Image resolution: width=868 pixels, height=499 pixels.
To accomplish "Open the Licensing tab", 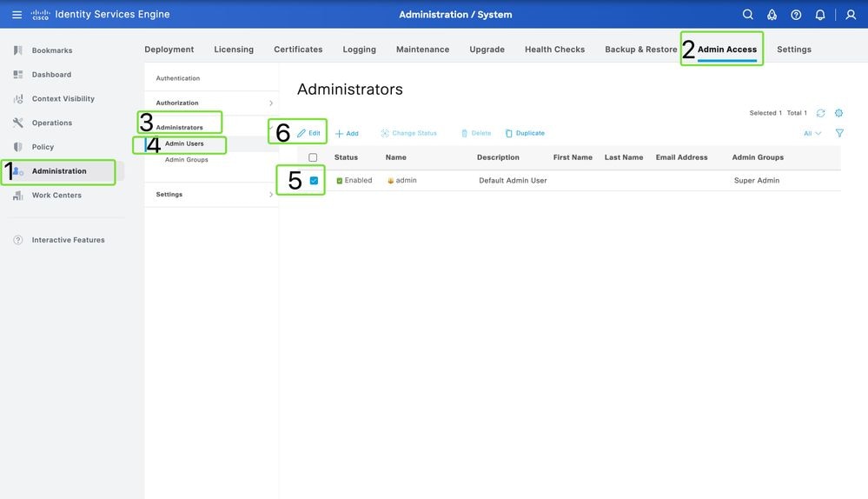I will pos(234,50).
